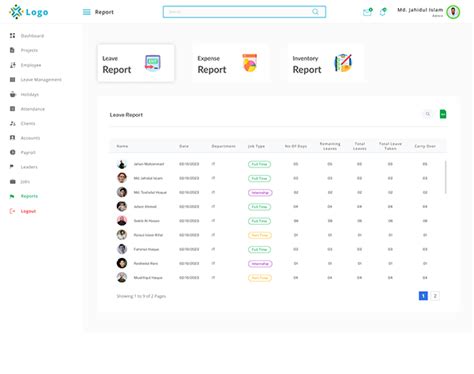Open Accounts in the sidebar
The image size is (474, 374).
(25, 138)
